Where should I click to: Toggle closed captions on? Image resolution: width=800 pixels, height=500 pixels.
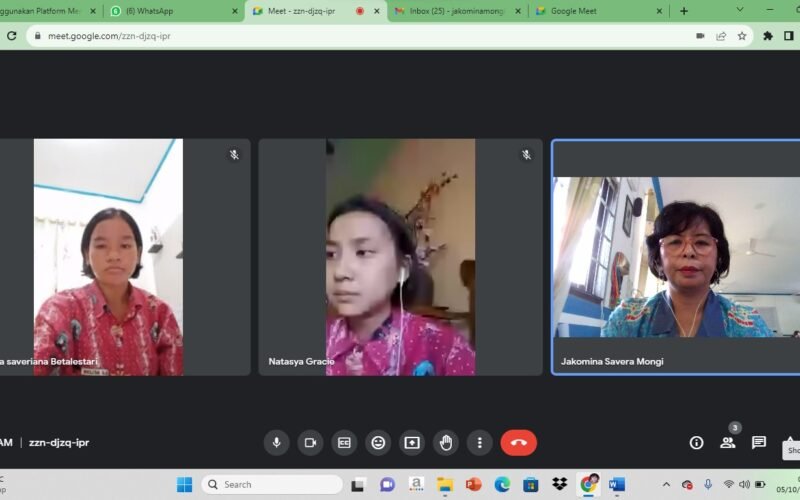pos(344,442)
